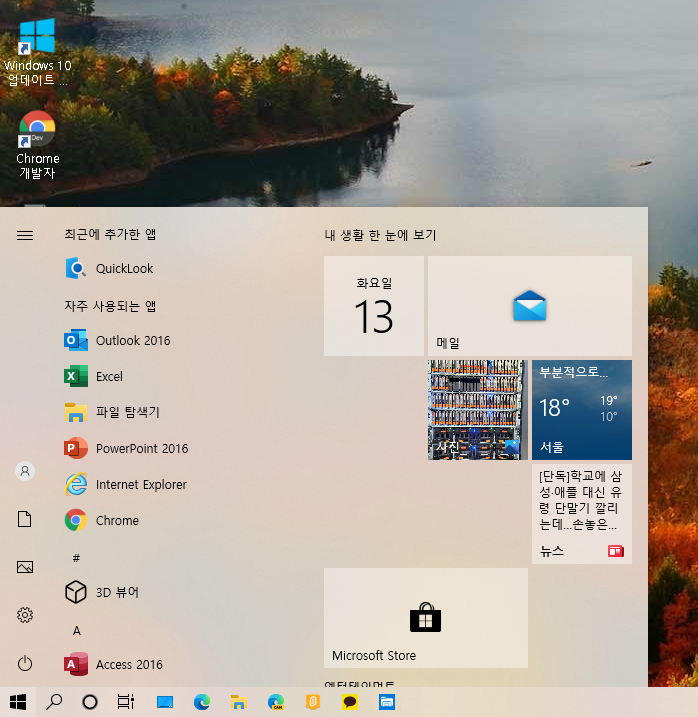
Task: Open Settings gear in the Start sidebar
Action: [25, 615]
